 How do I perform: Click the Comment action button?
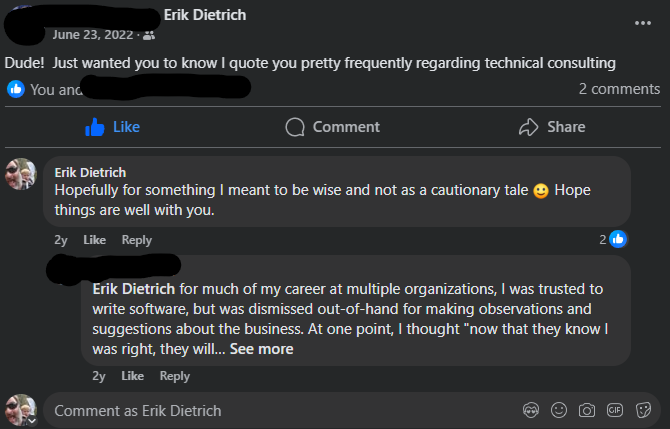tap(332, 127)
